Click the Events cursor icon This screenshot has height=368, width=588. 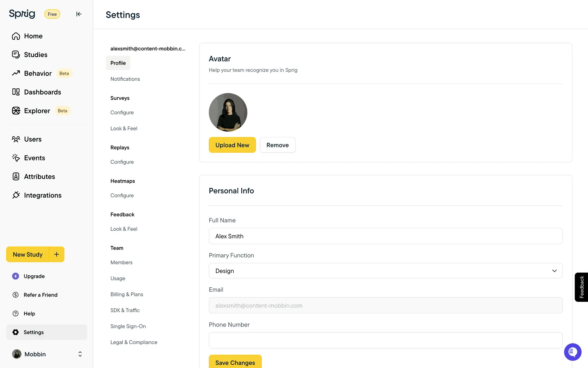pos(16,158)
